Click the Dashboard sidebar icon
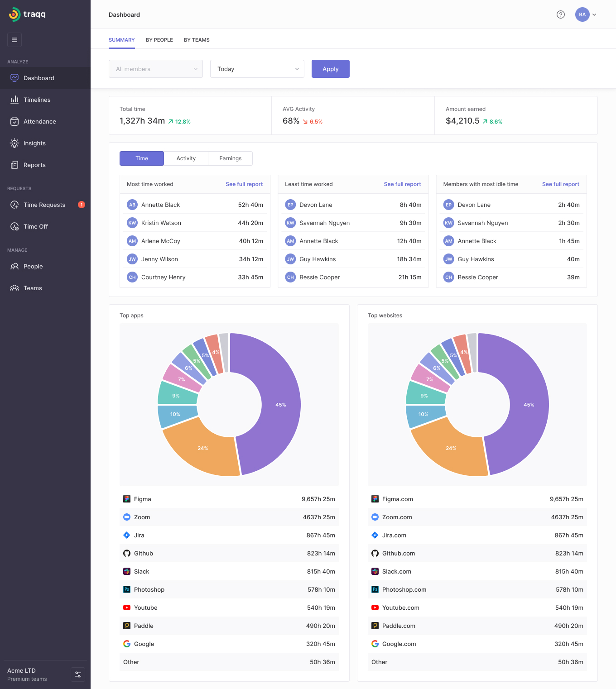Image resolution: width=616 pixels, height=689 pixels. click(14, 78)
